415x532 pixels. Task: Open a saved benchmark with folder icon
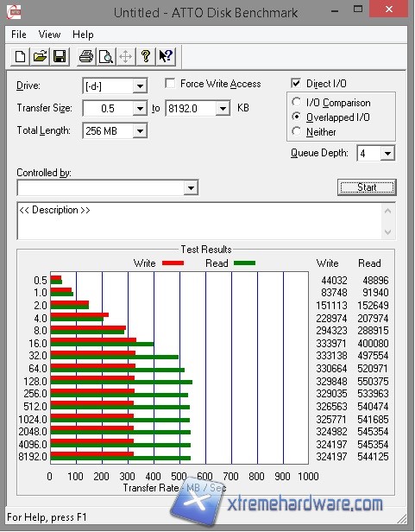click(x=40, y=56)
